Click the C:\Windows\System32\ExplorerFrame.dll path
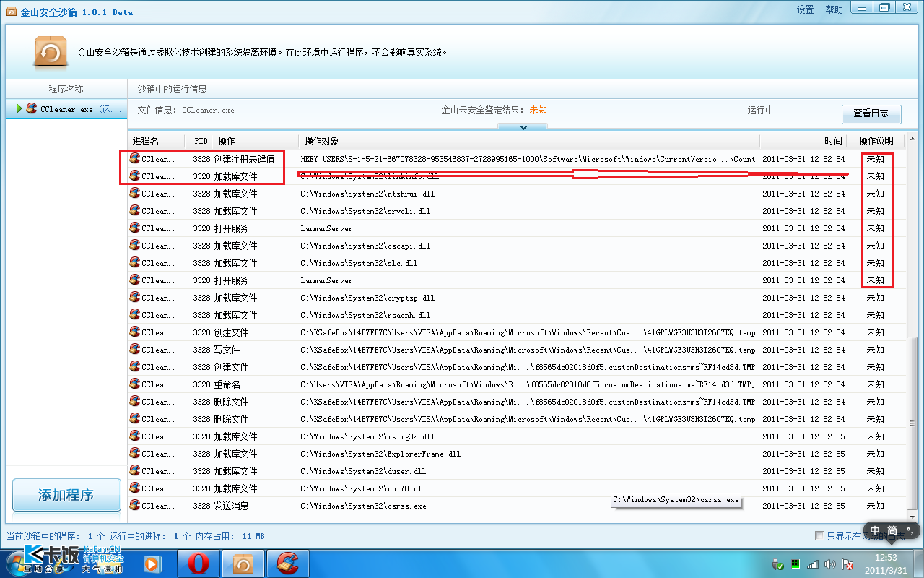924x578 pixels. (x=380, y=454)
